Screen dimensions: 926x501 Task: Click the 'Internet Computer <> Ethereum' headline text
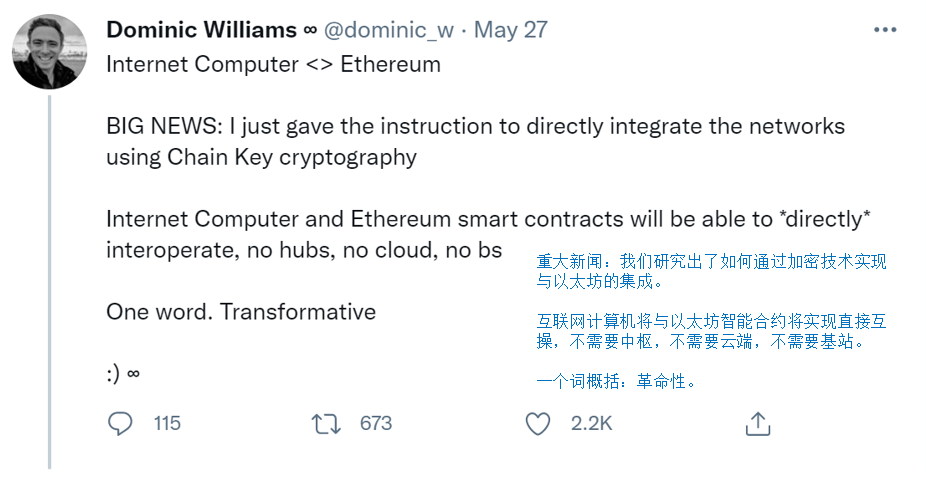point(273,64)
